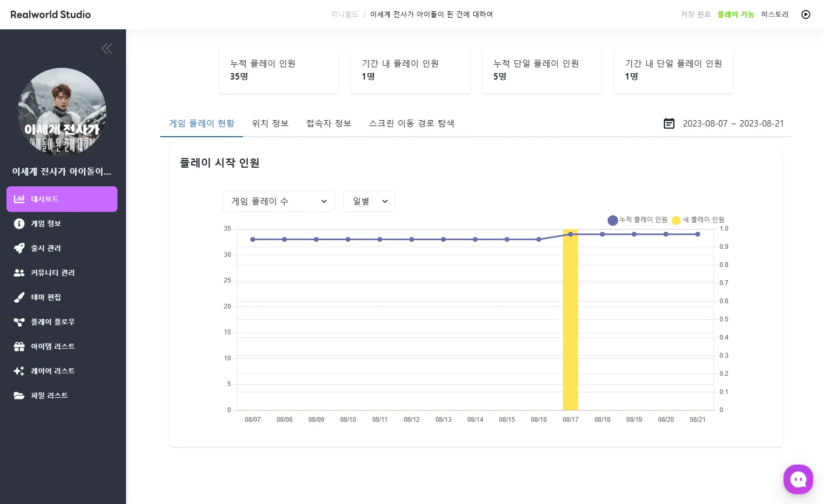Viewport: 824px width, 504px height.
Task: Open the 게임 플레이 수 dropdown
Action: (x=278, y=201)
